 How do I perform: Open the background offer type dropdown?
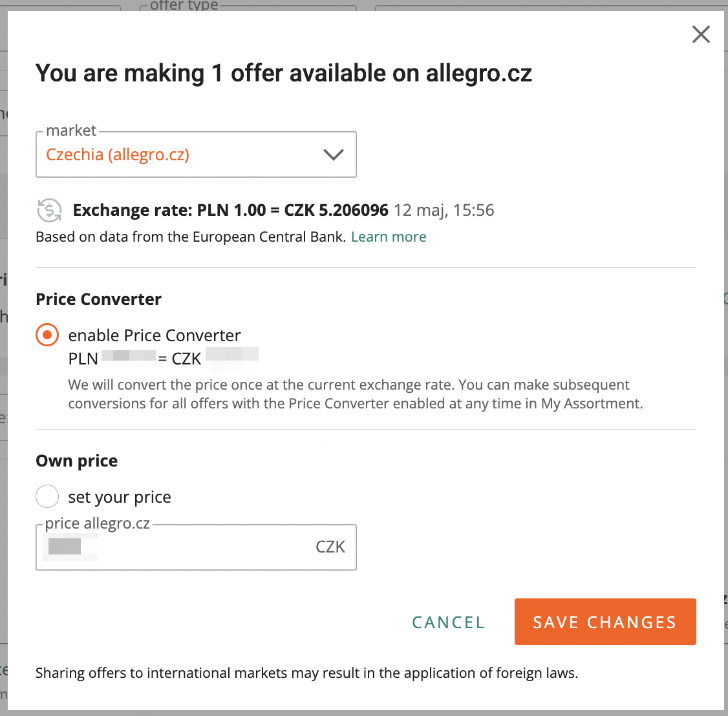pos(248,6)
